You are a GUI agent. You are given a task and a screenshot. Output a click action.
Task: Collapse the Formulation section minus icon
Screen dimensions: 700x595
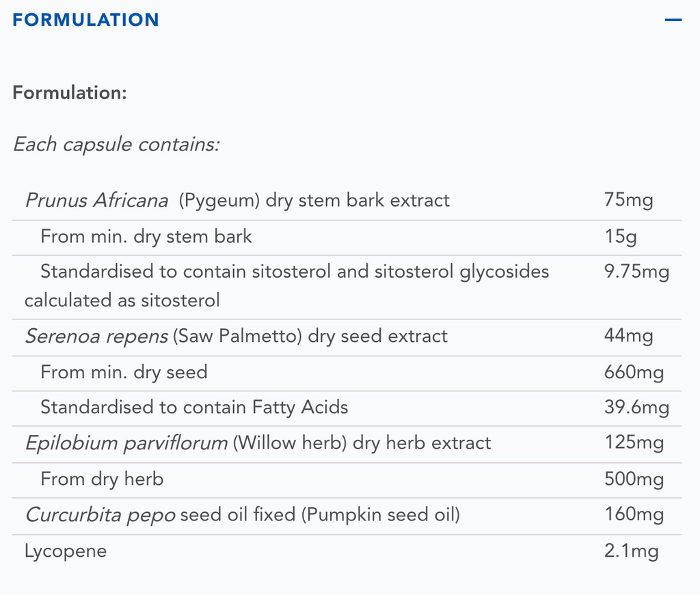pos(673,20)
